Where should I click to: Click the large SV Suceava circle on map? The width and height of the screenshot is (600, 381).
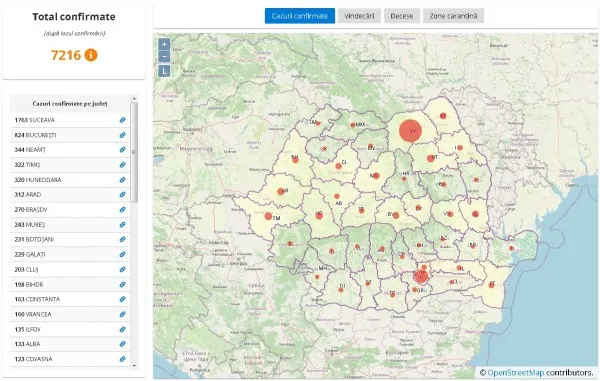pos(410,130)
